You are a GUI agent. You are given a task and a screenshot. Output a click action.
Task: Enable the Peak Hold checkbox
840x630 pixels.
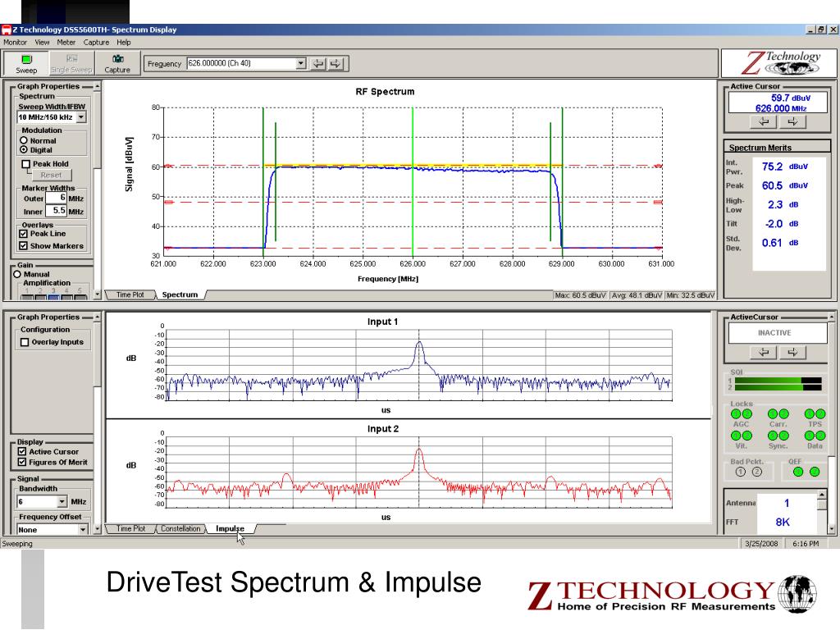pyautogui.click(x=25, y=164)
